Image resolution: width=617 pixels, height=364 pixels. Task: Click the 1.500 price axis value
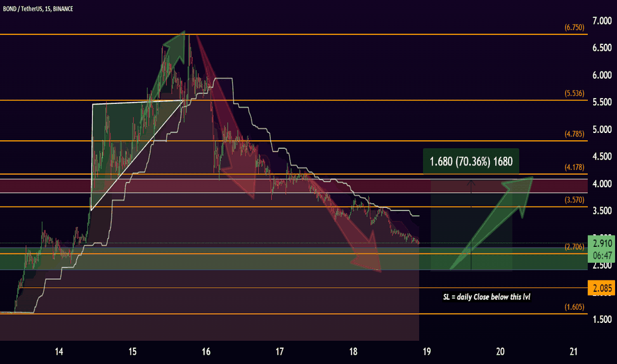click(602, 320)
